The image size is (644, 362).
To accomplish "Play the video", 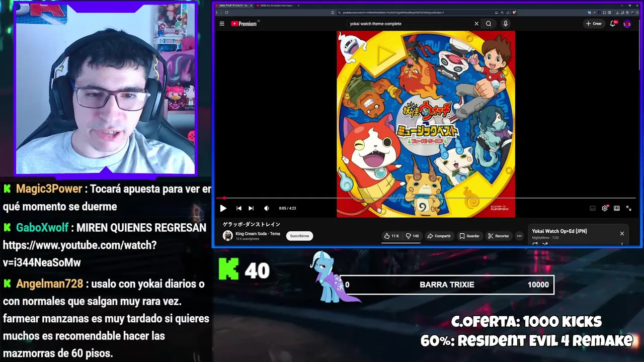I will (x=223, y=208).
